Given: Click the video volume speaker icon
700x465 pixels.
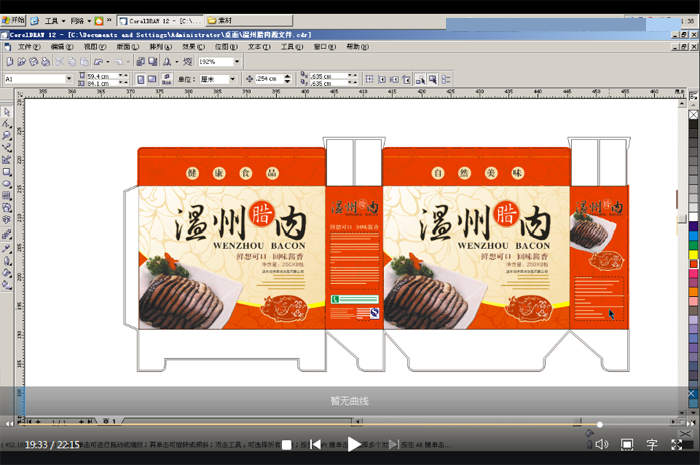Looking at the screenshot, I should click(601, 444).
